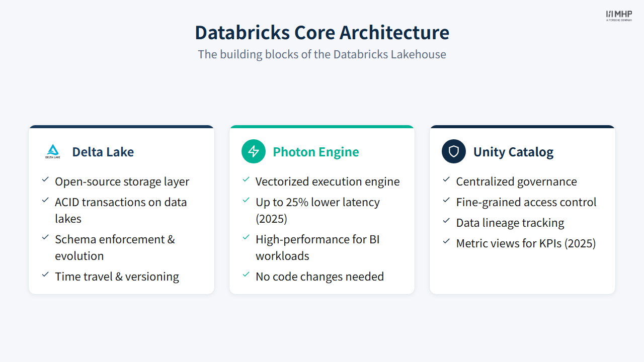Select text Schema enforcement & evolution
The height and width of the screenshot is (362, 644).
115,247
